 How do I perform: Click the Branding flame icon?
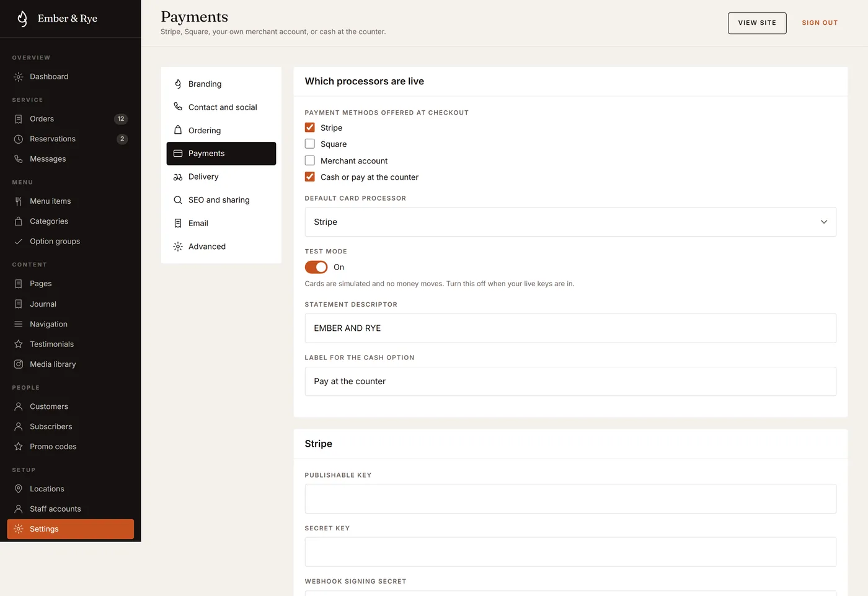coord(178,84)
